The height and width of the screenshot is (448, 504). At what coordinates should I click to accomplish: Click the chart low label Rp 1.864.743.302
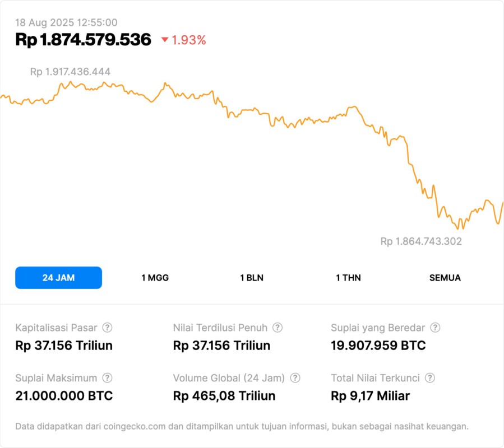(x=421, y=241)
